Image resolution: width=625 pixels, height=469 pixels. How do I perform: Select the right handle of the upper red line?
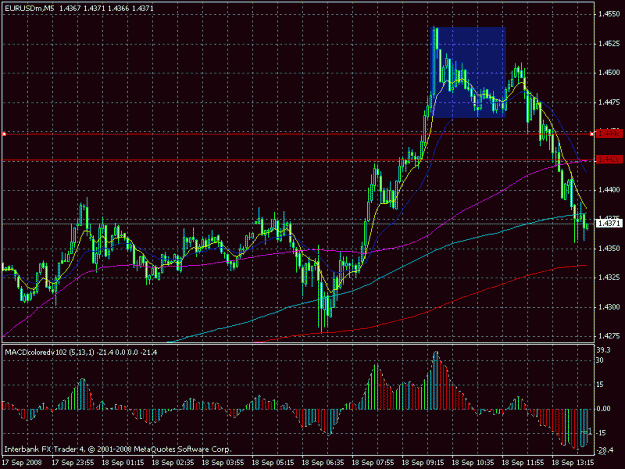[592, 134]
